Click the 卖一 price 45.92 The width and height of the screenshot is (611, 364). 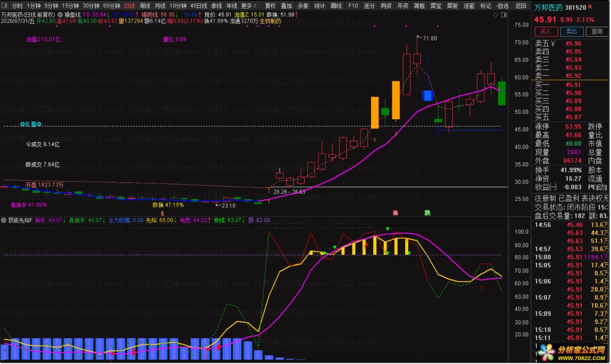pos(573,76)
